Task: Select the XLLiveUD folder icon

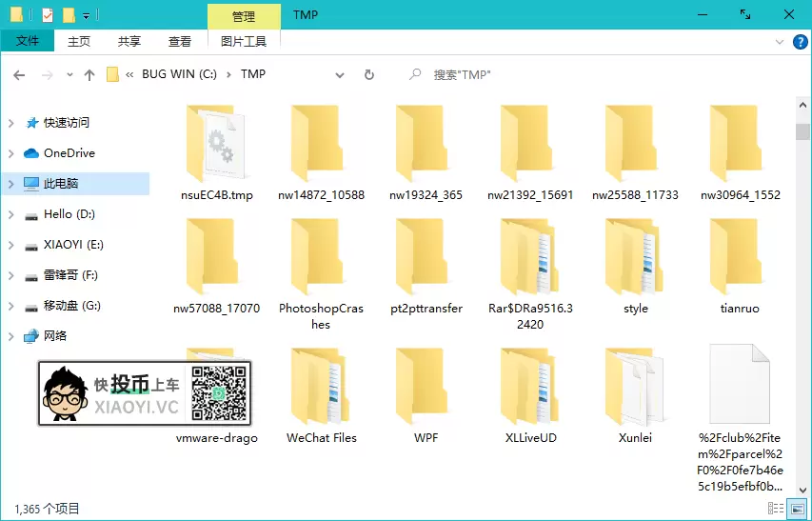Action: pos(530,386)
